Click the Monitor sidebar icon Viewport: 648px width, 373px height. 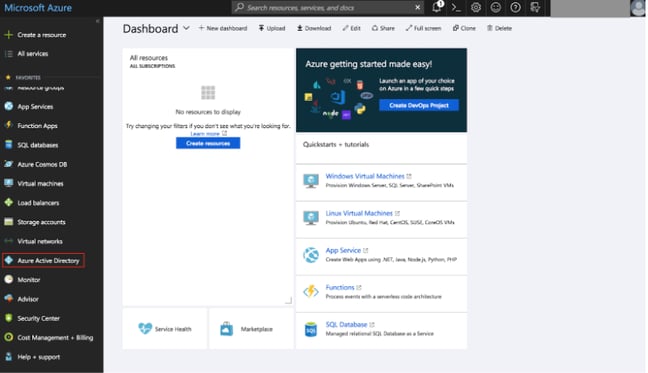pos(9,280)
